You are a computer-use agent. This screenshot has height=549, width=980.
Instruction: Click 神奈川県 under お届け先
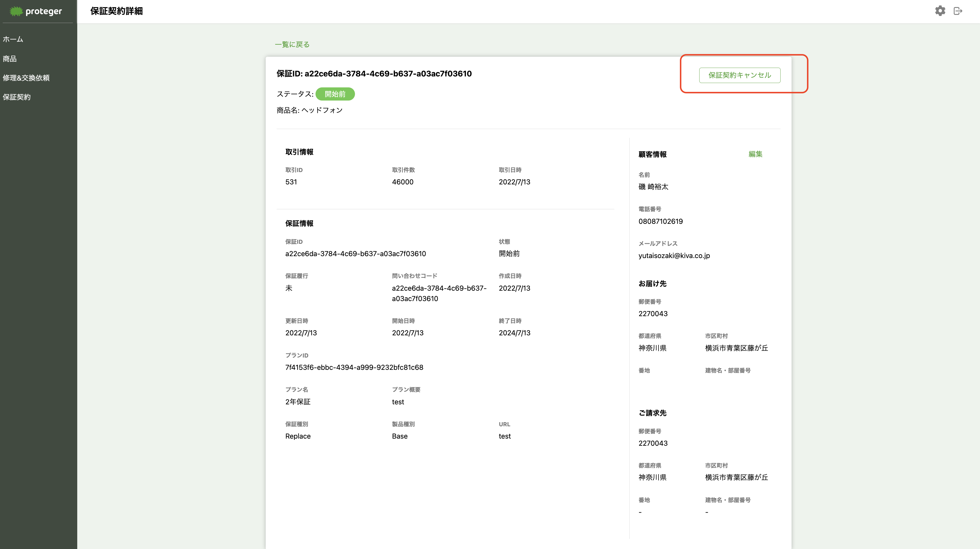coord(652,348)
